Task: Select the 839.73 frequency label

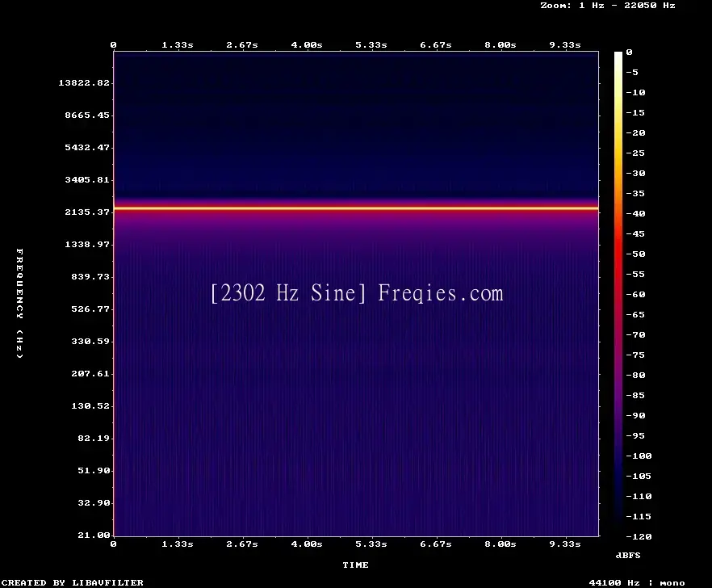Action: (90, 276)
